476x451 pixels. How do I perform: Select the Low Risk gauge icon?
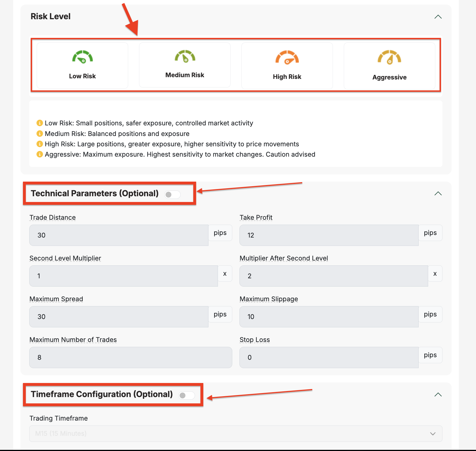[83, 57]
